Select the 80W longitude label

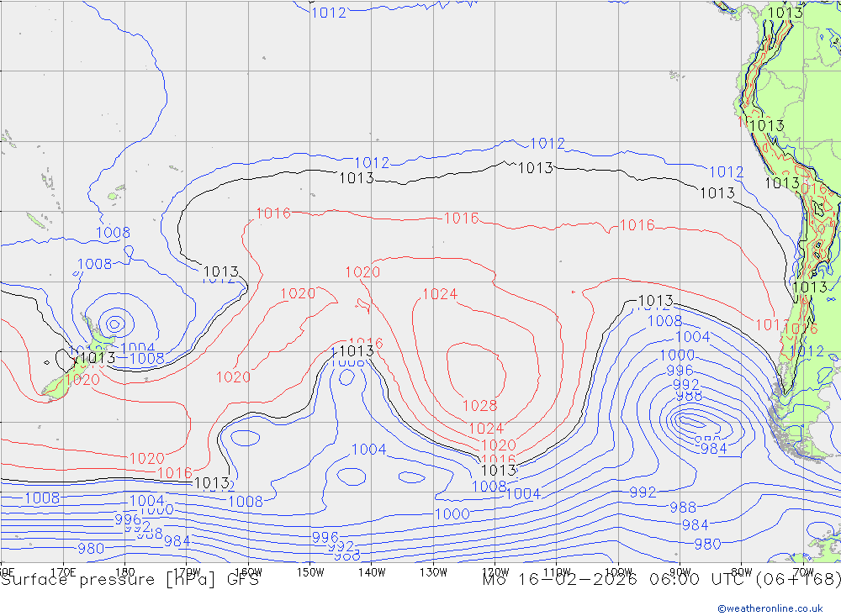point(742,572)
